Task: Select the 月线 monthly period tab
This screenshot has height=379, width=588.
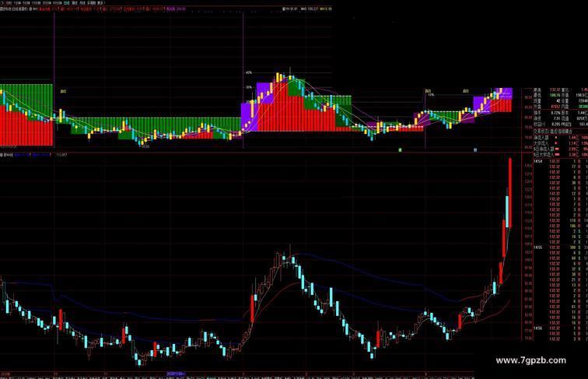Action: [x=82, y=2]
